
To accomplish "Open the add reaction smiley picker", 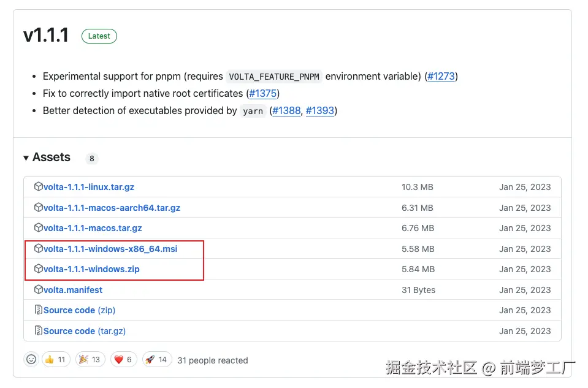I will click(31, 359).
